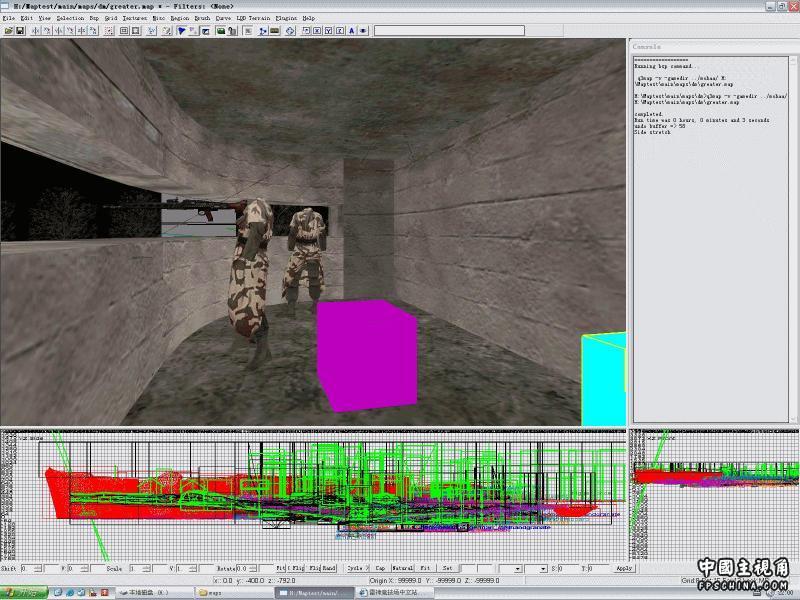Screen dimensions: 800x600
Task: Click the Z axis letter button
Action: tap(340, 31)
